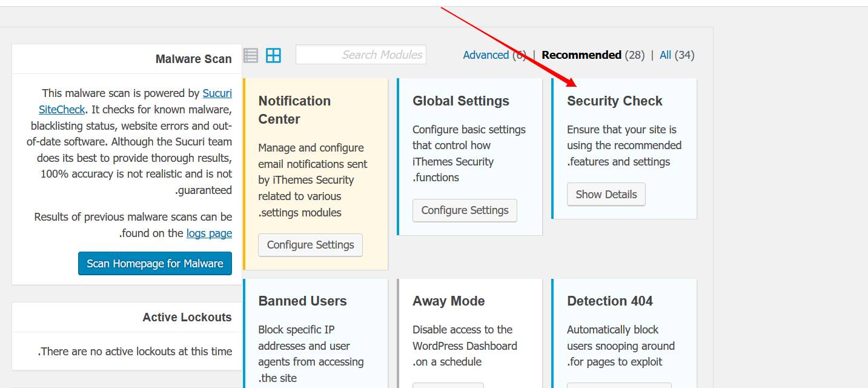Switch to list view icon

click(x=251, y=55)
